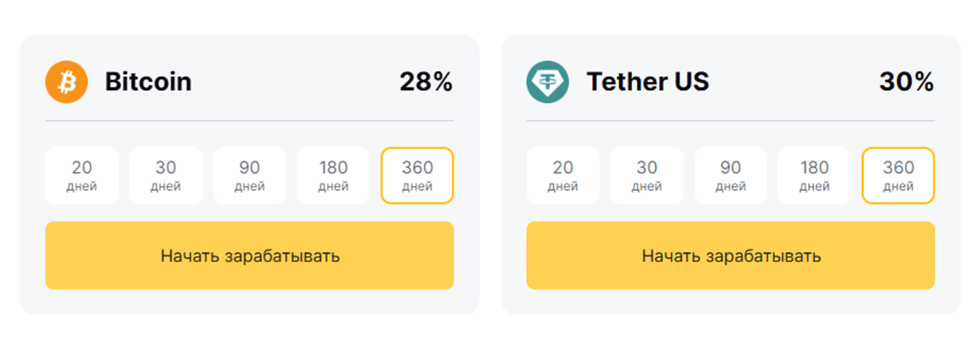Click the 30% rate on Tether card
The image size is (980, 339).
pyautogui.click(x=906, y=82)
